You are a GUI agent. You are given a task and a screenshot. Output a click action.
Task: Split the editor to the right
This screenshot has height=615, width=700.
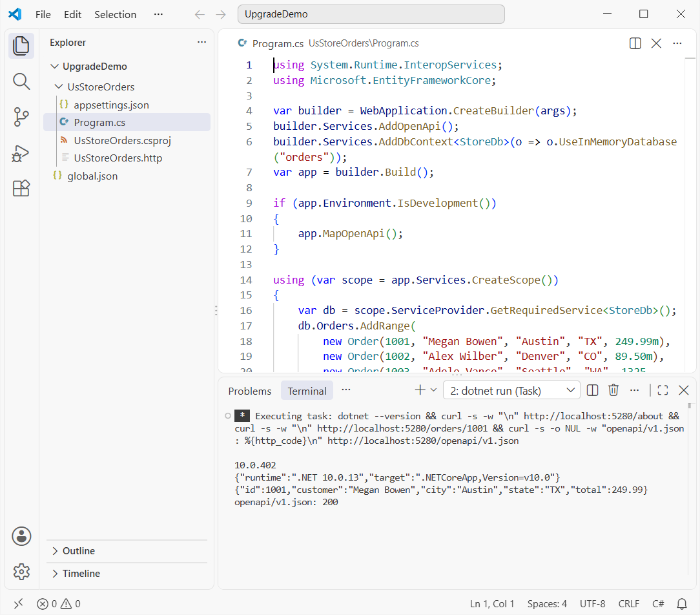pos(635,43)
